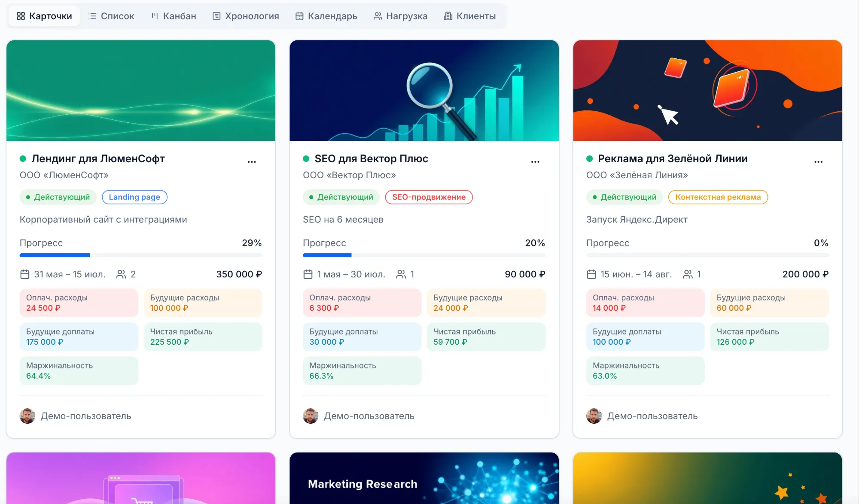Image resolution: width=859 pixels, height=504 pixels.
Task: Open the green wave cover image
Action: [x=141, y=91]
